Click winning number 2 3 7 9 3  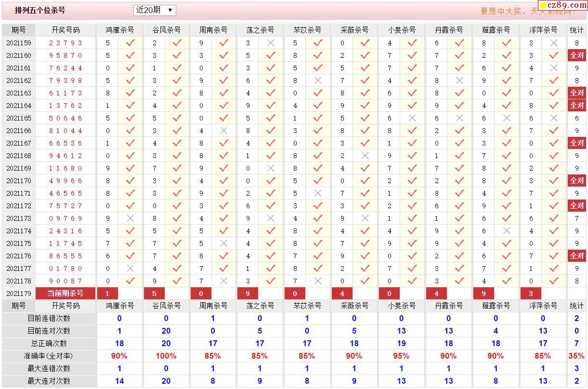tap(66, 43)
